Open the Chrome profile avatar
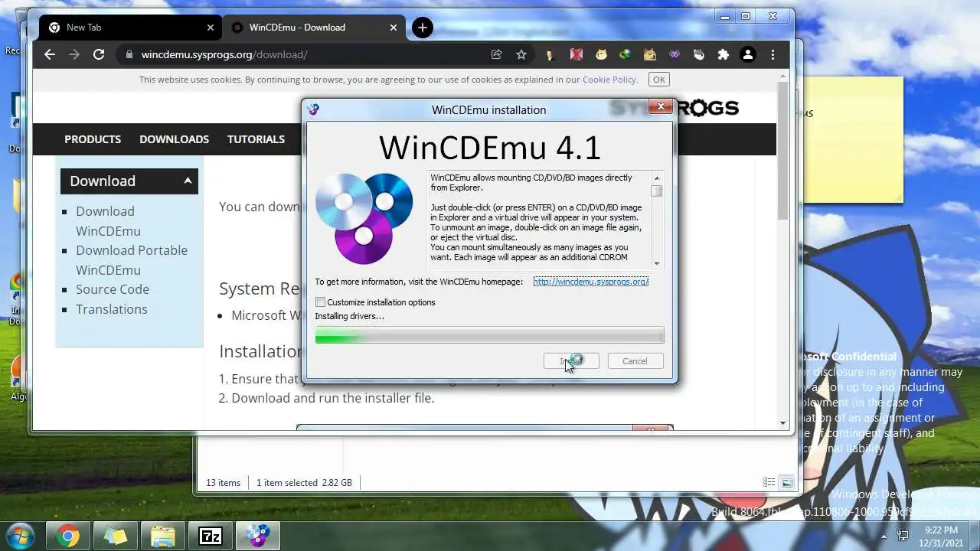 748,54
